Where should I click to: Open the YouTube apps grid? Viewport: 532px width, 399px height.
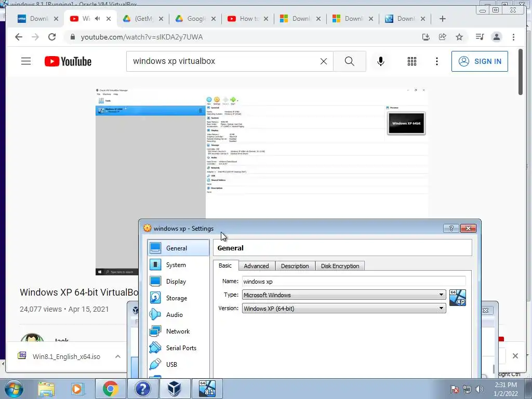pos(412,61)
